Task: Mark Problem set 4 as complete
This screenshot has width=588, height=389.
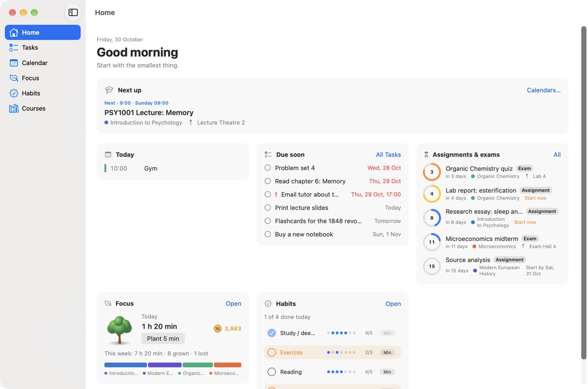Action: tap(268, 168)
